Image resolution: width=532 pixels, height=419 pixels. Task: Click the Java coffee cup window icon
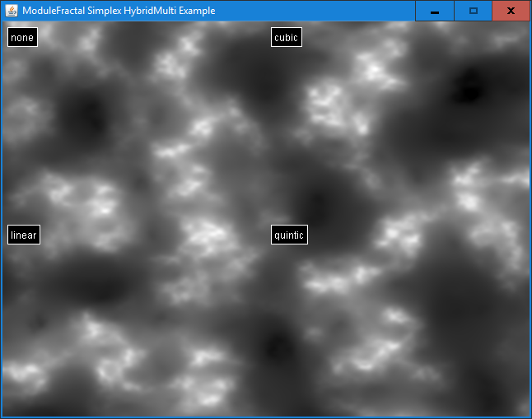12,11
